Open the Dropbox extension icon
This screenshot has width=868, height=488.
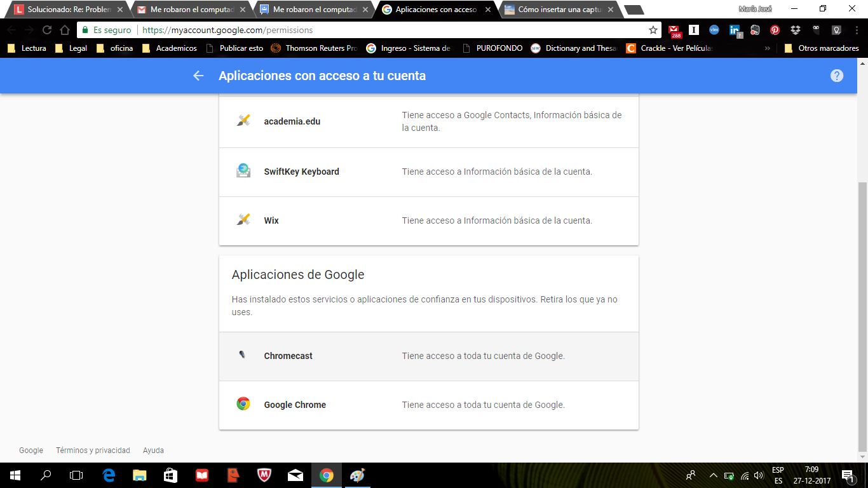[x=796, y=30]
